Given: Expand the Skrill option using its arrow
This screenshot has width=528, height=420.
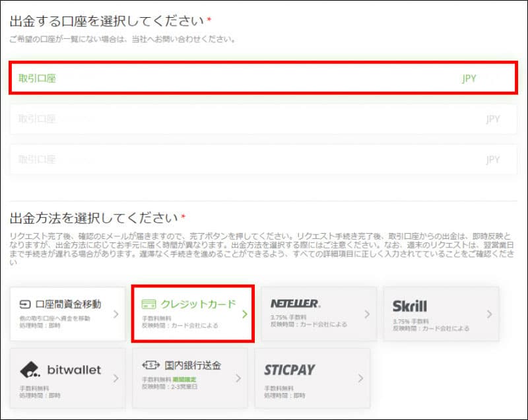Looking at the screenshot, I should click(489, 314).
